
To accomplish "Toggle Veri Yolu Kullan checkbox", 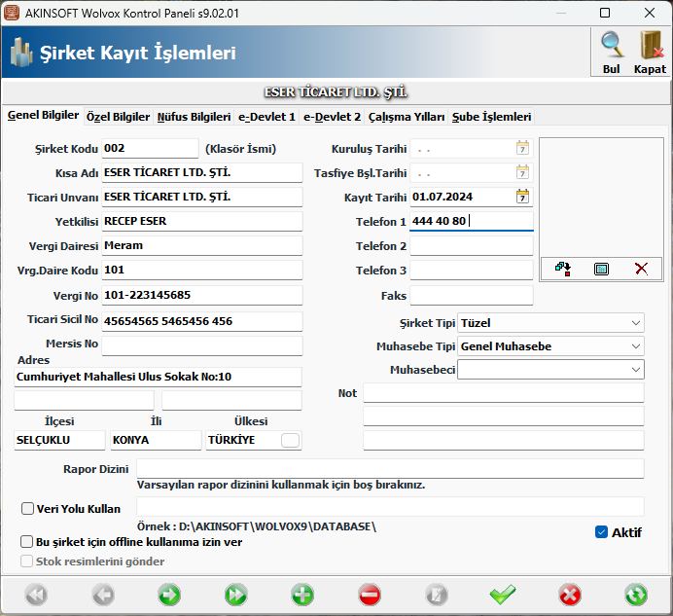I will tap(27, 509).
